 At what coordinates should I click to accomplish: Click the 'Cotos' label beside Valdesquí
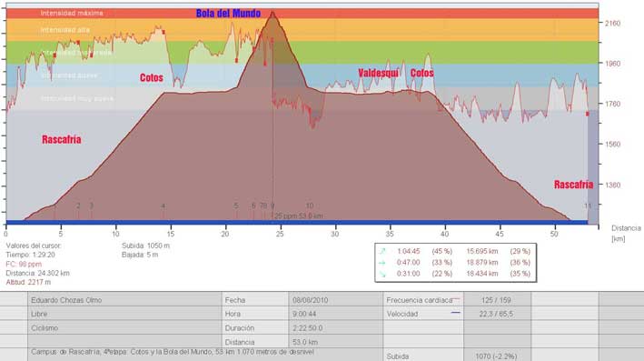pyautogui.click(x=422, y=73)
